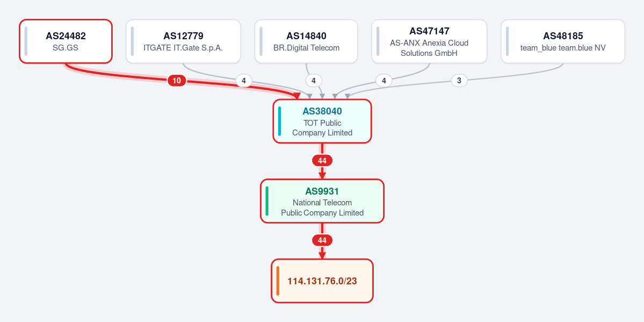
Task: Click the green bar in AS9931 node
Action: pos(267,201)
